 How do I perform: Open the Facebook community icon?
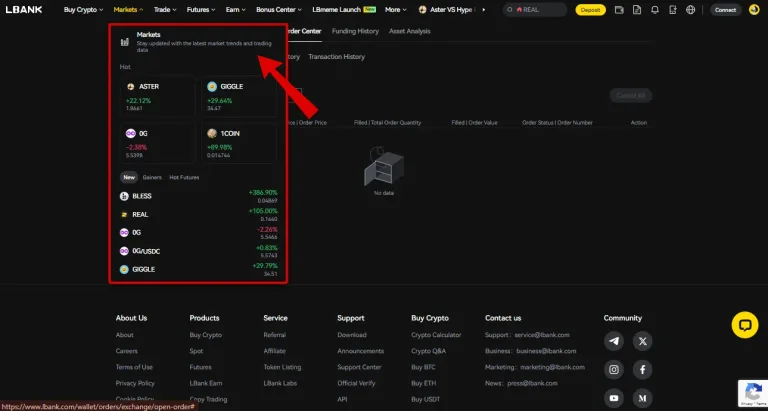coord(643,370)
